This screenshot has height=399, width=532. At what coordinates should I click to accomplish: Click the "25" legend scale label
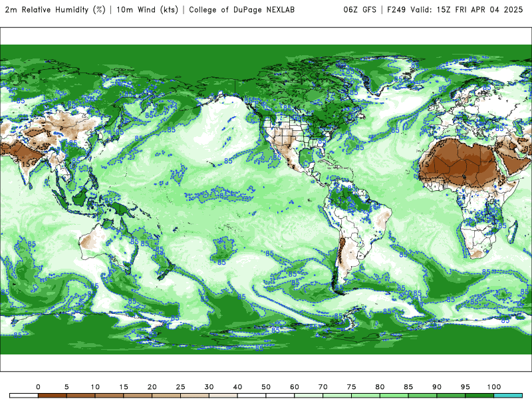click(180, 387)
